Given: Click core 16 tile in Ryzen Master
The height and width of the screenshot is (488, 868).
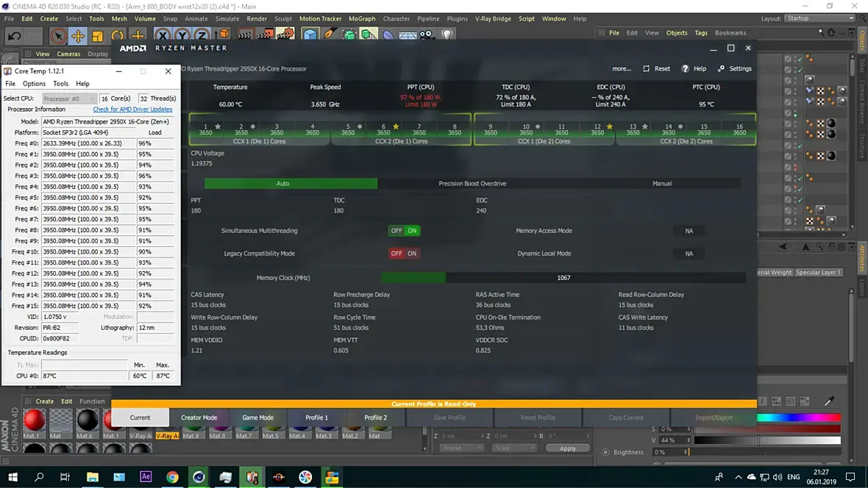Looking at the screenshot, I should click(739, 129).
